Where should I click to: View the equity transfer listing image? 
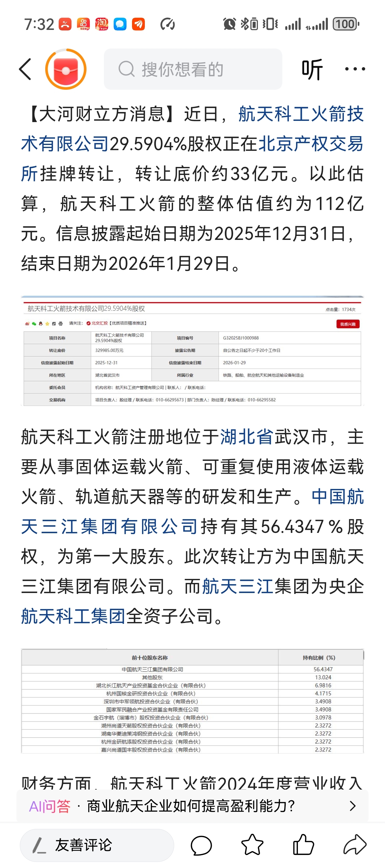pos(192,351)
